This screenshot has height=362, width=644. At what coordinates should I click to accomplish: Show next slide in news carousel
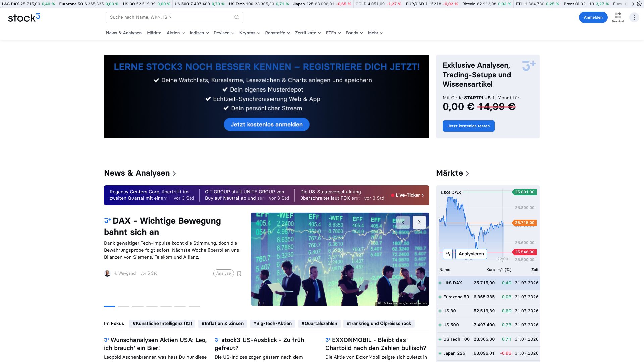click(x=419, y=222)
